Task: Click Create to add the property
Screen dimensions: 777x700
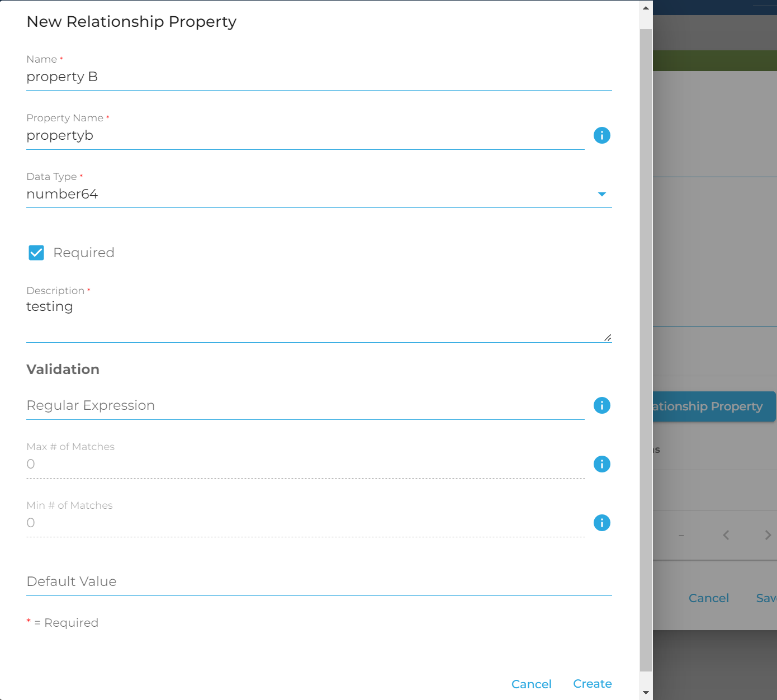Action: 592,684
